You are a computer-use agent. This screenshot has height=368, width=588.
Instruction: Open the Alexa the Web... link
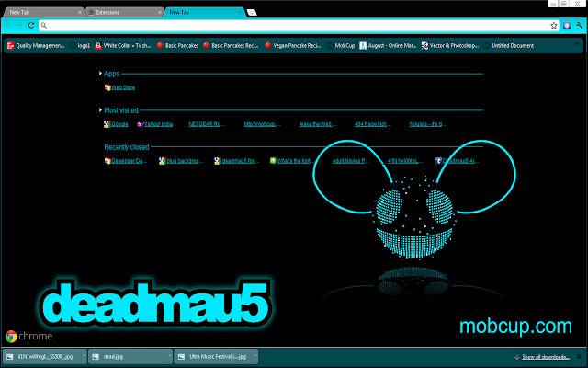click(x=318, y=124)
